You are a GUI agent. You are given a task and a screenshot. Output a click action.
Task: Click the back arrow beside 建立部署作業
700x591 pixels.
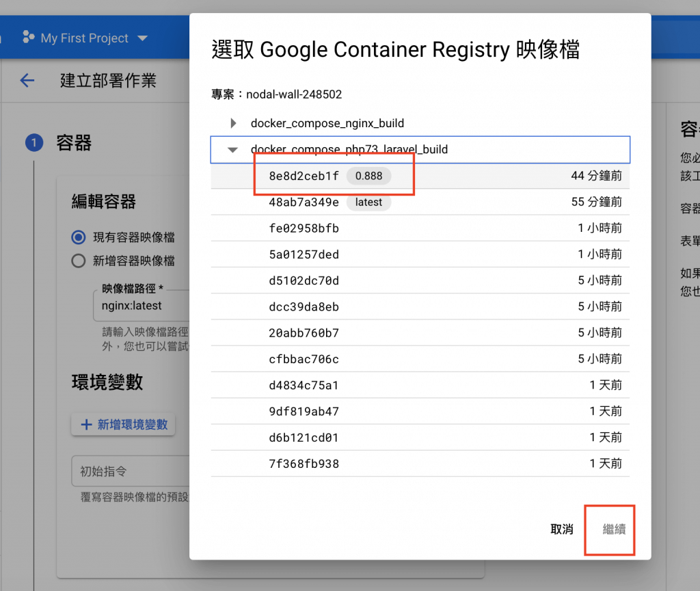point(27,81)
